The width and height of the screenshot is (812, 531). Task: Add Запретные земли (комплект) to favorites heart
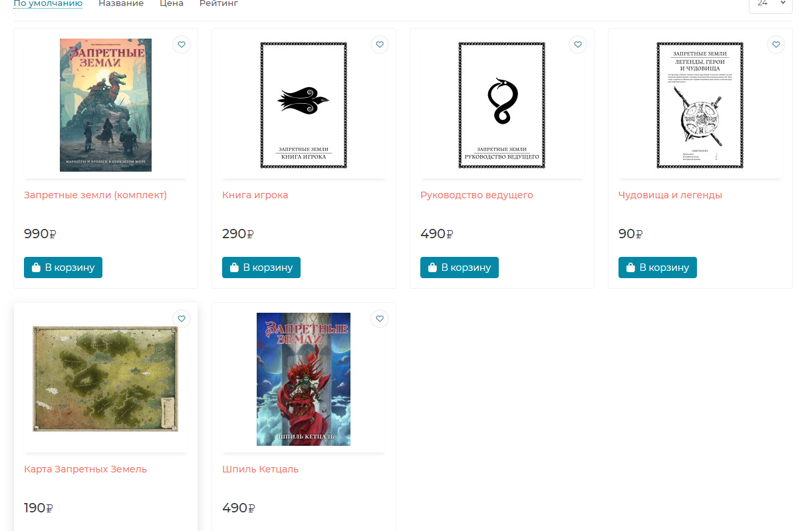point(182,45)
